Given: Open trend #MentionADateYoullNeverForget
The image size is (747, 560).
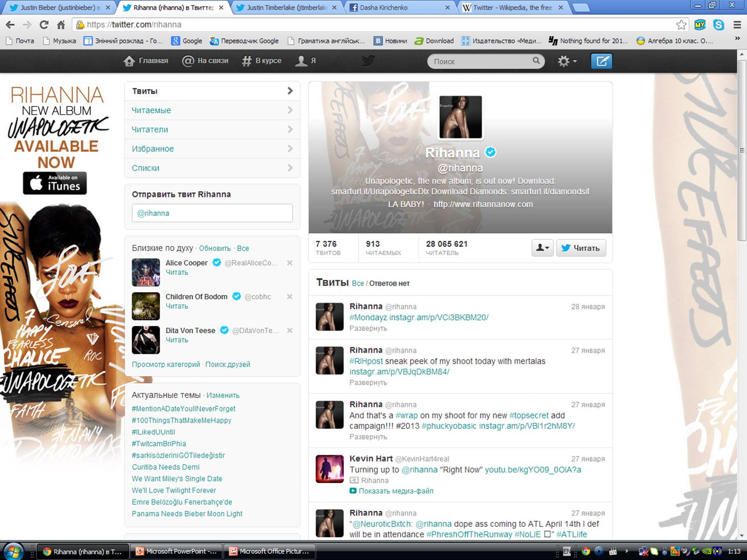Looking at the screenshot, I should click(183, 409).
